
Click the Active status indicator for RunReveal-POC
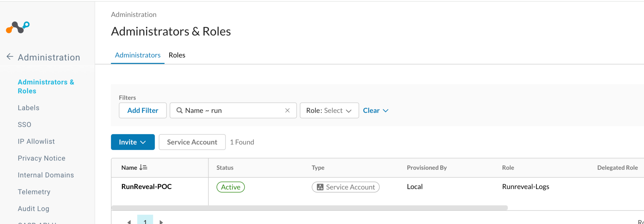[x=230, y=187]
